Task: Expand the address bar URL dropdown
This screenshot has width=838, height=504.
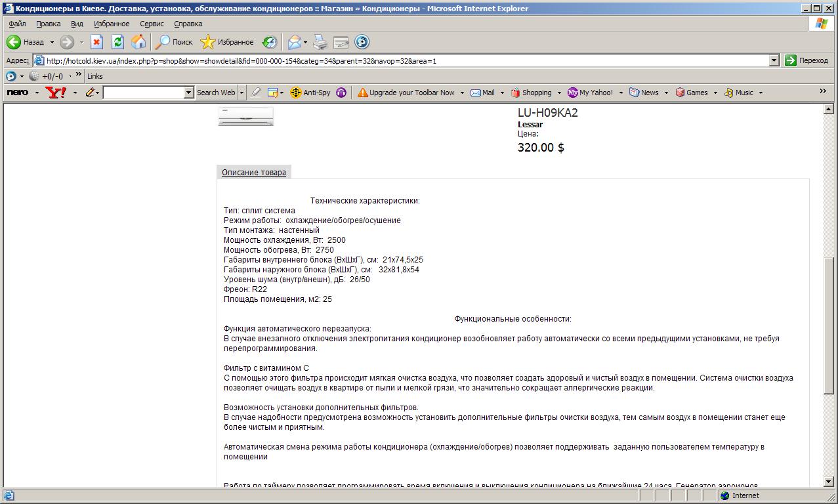Action: click(x=774, y=60)
